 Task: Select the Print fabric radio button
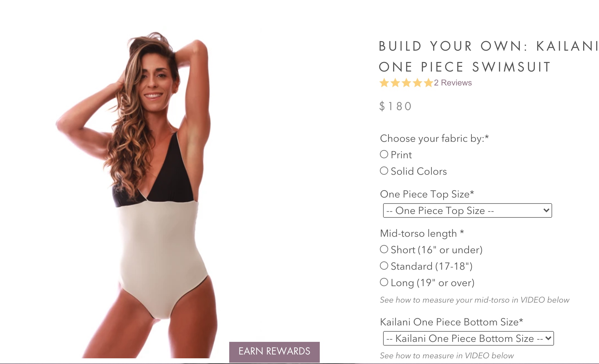(384, 154)
